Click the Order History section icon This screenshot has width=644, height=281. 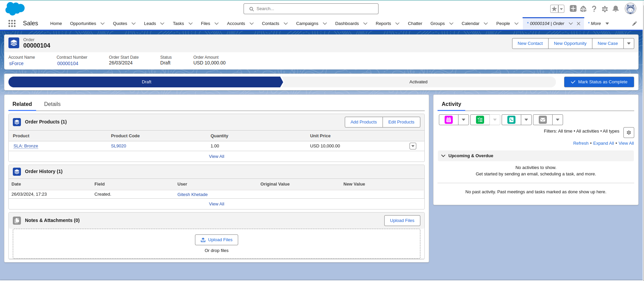pyautogui.click(x=17, y=172)
